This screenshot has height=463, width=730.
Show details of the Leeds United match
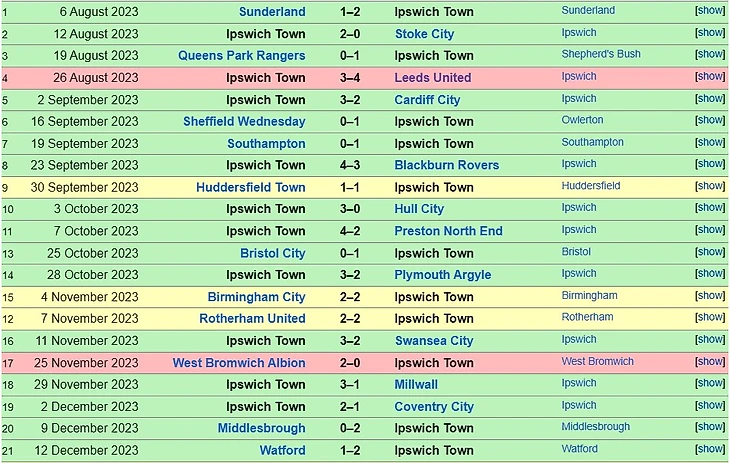[710, 76]
